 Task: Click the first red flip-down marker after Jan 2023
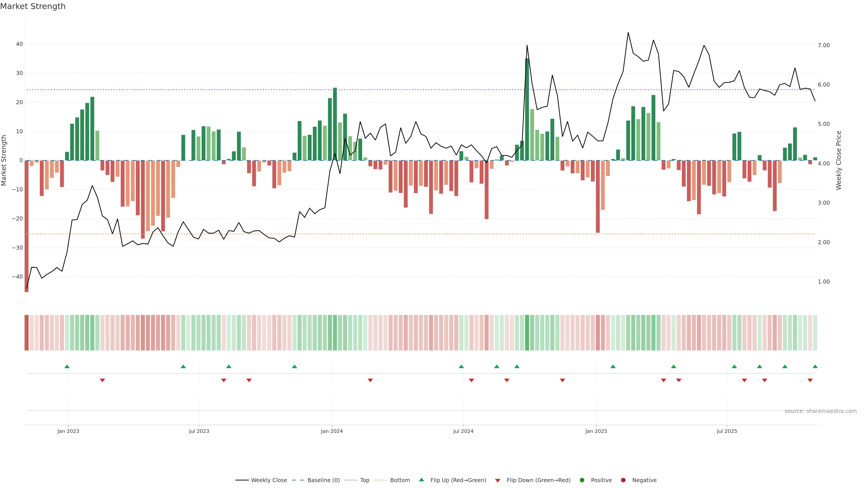102,380
